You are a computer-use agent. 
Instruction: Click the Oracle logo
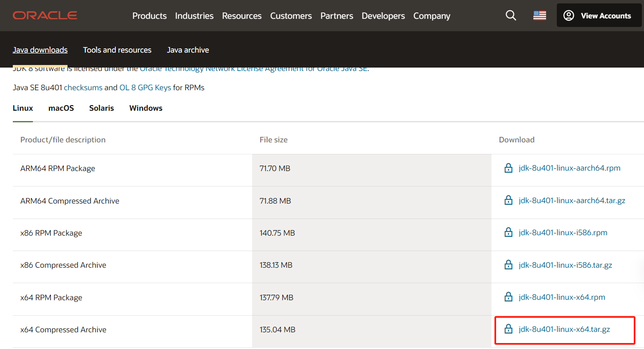point(45,16)
